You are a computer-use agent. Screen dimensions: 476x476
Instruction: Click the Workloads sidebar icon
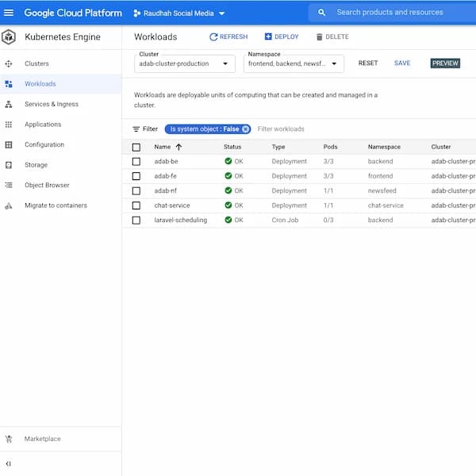(x=9, y=84)
